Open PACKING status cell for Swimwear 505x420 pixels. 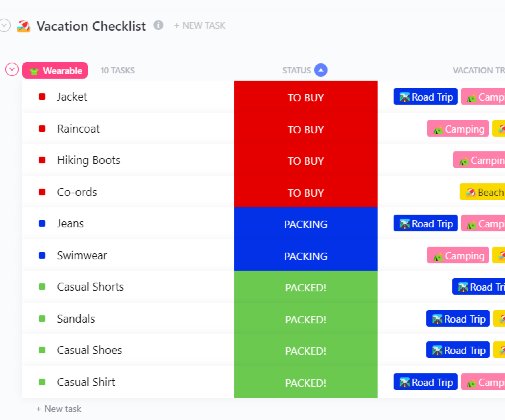306,256
